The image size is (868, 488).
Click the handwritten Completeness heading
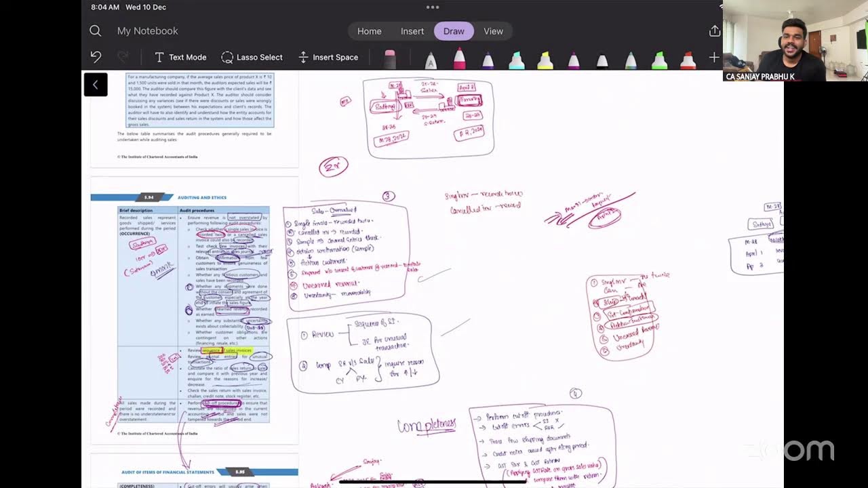[427, 425]
